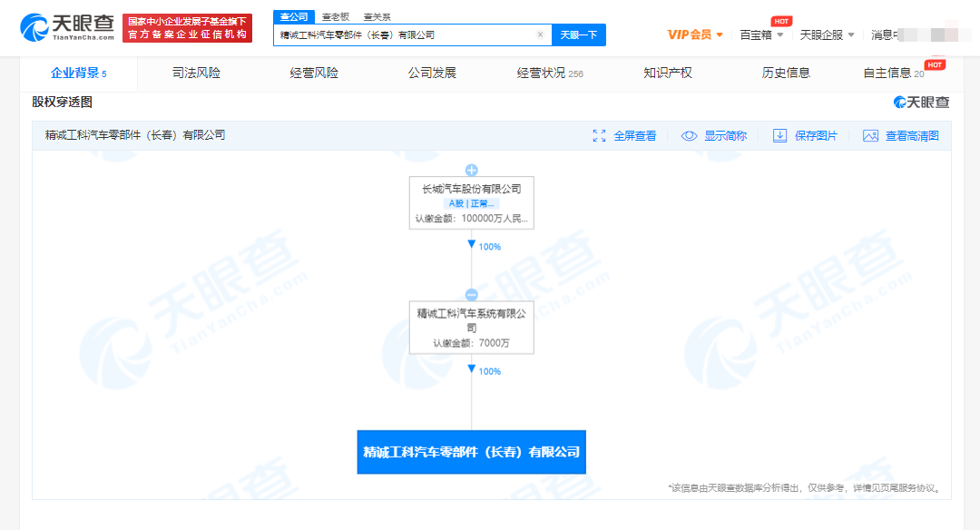Select the 查老板 search mode tab
This screenshot has width=980, height=530.
coord(335,16)
